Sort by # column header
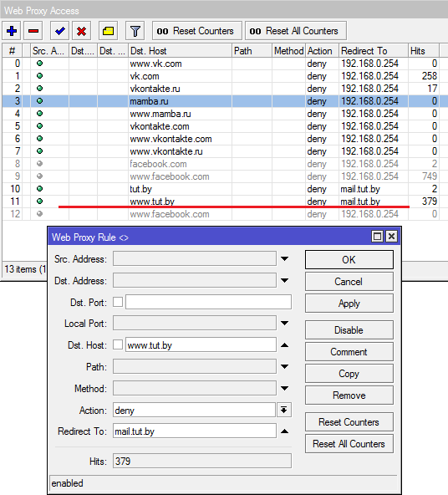 (12, 51)
